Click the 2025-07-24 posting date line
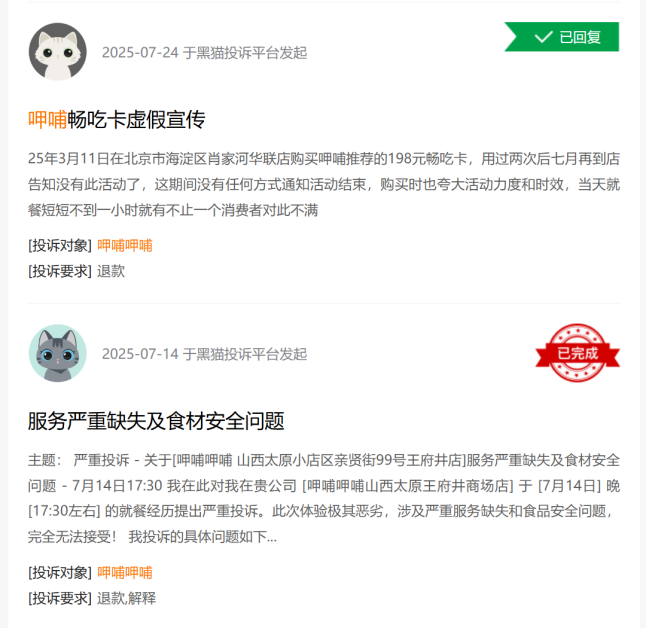Viewport: 647px width, 629px height. (x=205, y=52)
